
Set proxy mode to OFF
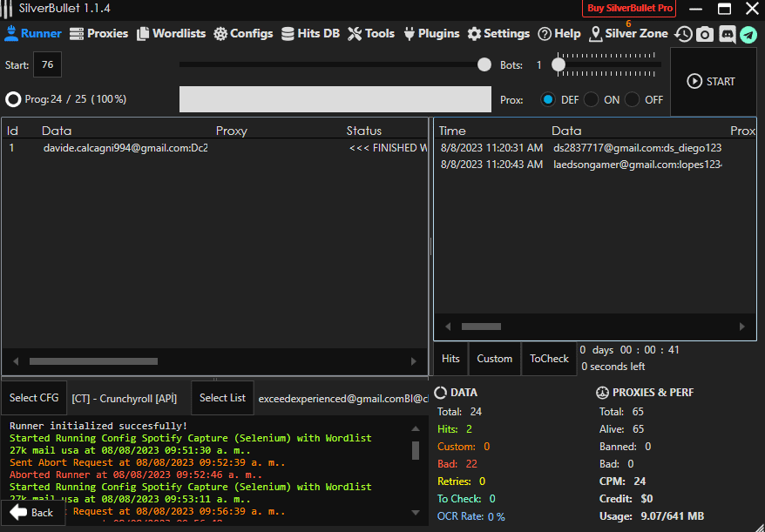click(x=633, y=99)
